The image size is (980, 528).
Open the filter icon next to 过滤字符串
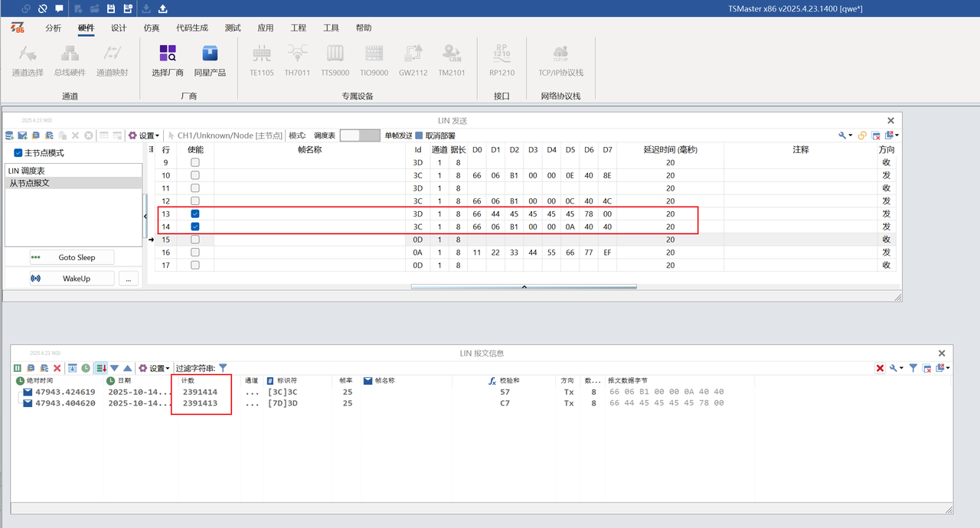pos(223,367)
